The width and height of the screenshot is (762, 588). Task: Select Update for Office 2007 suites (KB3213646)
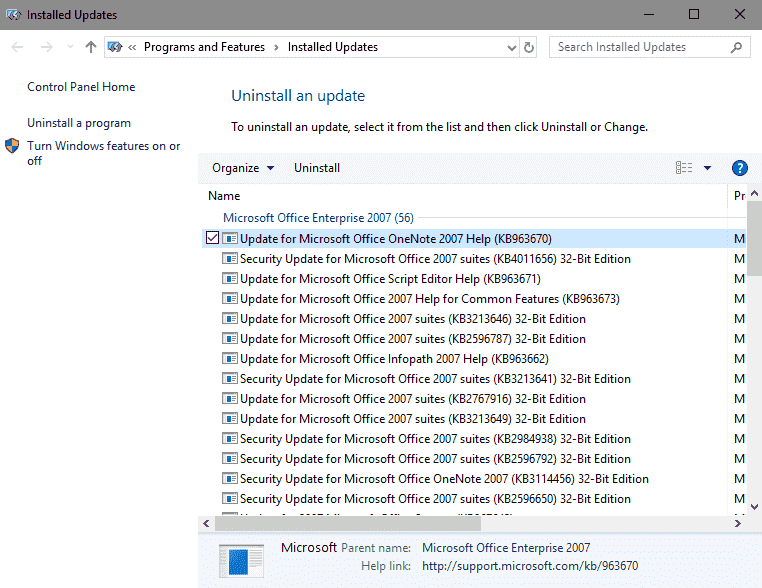point(413,319)
